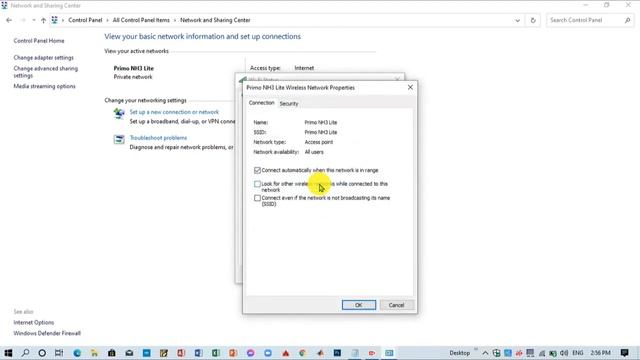Enable Look for other wireless networks
Screen dimensions: 640x360
tap(257, 184)
